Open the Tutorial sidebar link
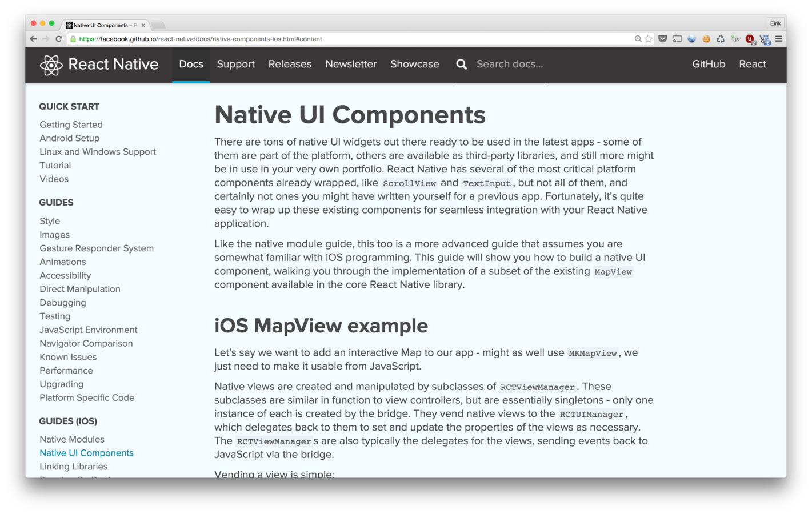 pos(55,166)
